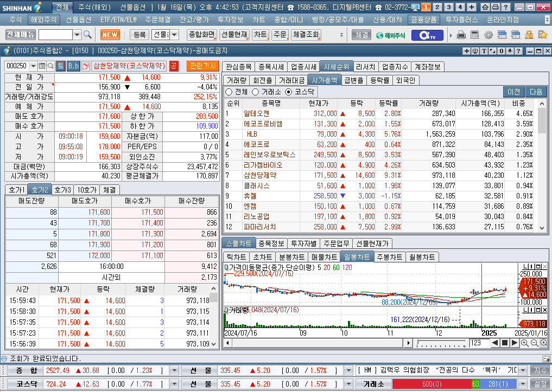
Task: Click the monitor-plus icon in window header
Action: click(475, 51)
